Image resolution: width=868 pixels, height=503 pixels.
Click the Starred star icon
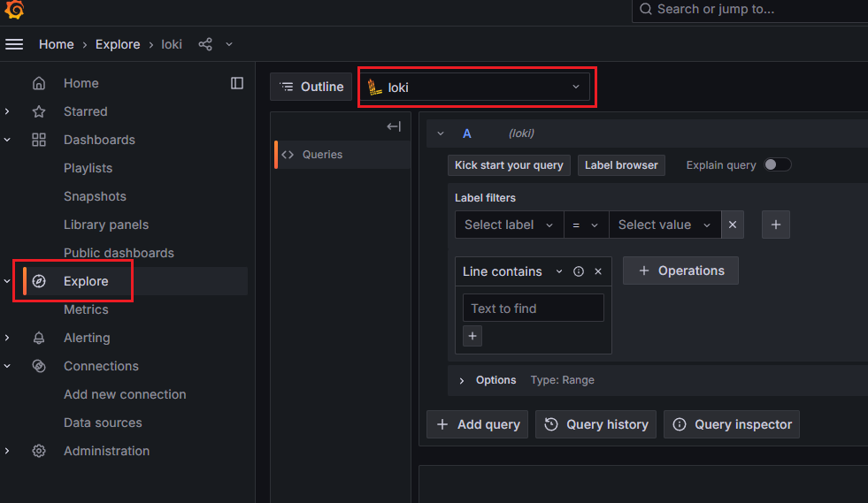(x=39, y=111)
